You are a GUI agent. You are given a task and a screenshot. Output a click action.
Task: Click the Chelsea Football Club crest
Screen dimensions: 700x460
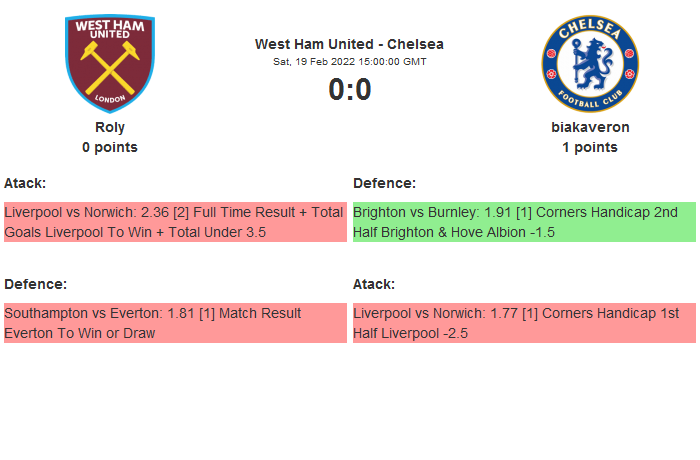[590, 63]
